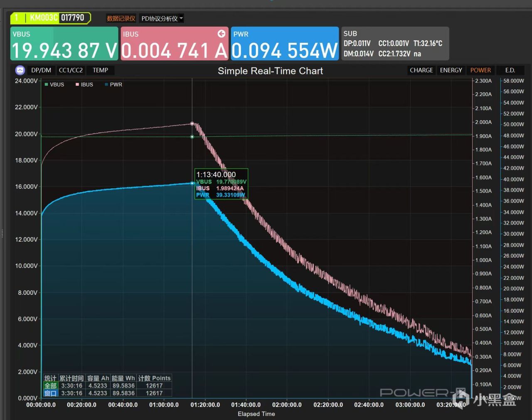532x420 pixels.
Task: Select the POWER chart mode
Action: [480, 70]
